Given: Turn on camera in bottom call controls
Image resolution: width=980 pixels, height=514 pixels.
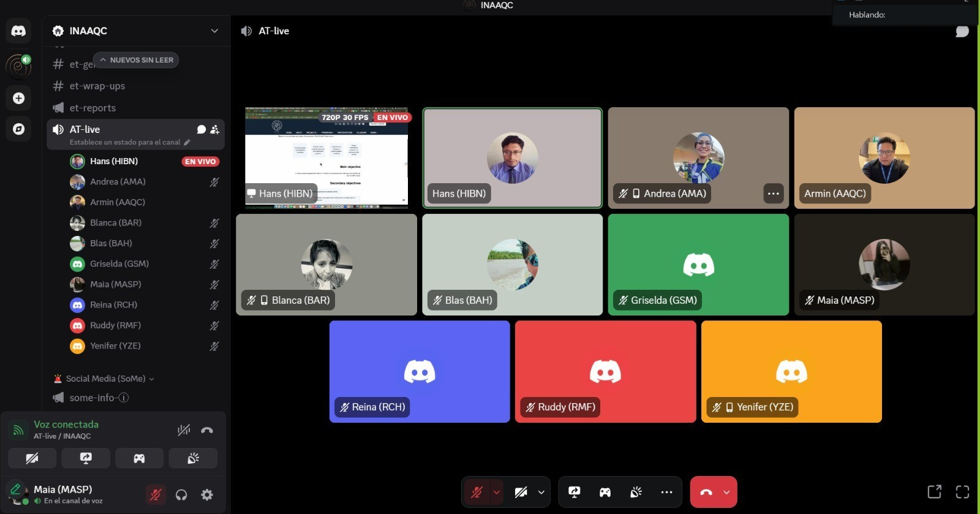Looking at the screenshot, I should 521,492.
